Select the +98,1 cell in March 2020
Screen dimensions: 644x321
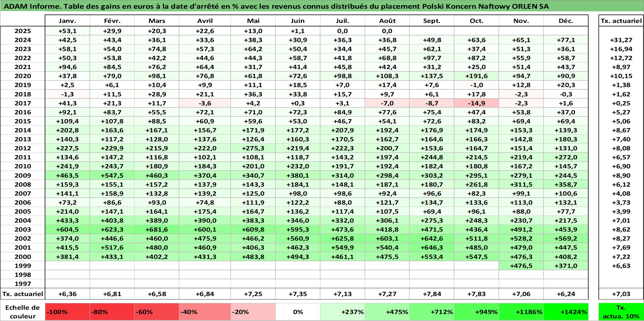pos(157,76)
